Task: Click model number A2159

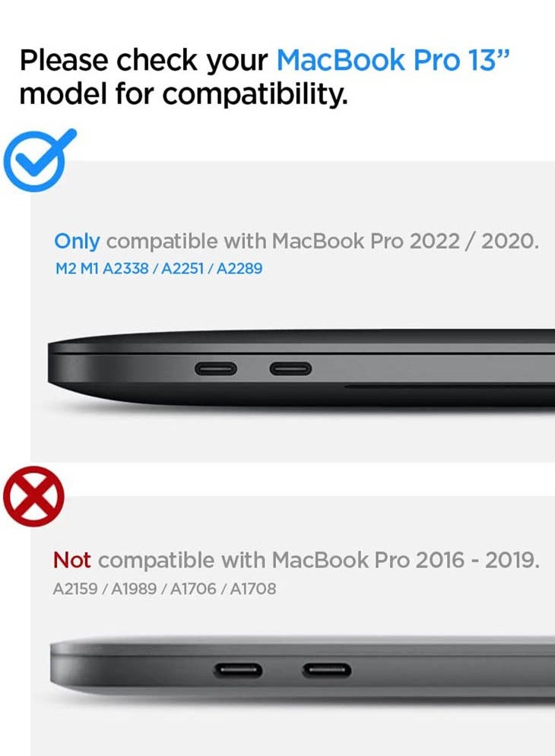Action: pos(75,589)
